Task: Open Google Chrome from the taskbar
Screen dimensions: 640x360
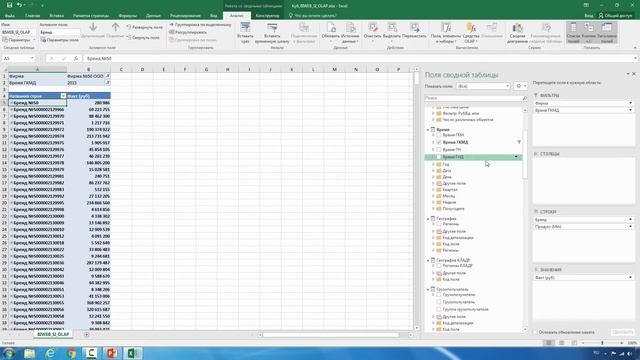Action: (71, 353)
